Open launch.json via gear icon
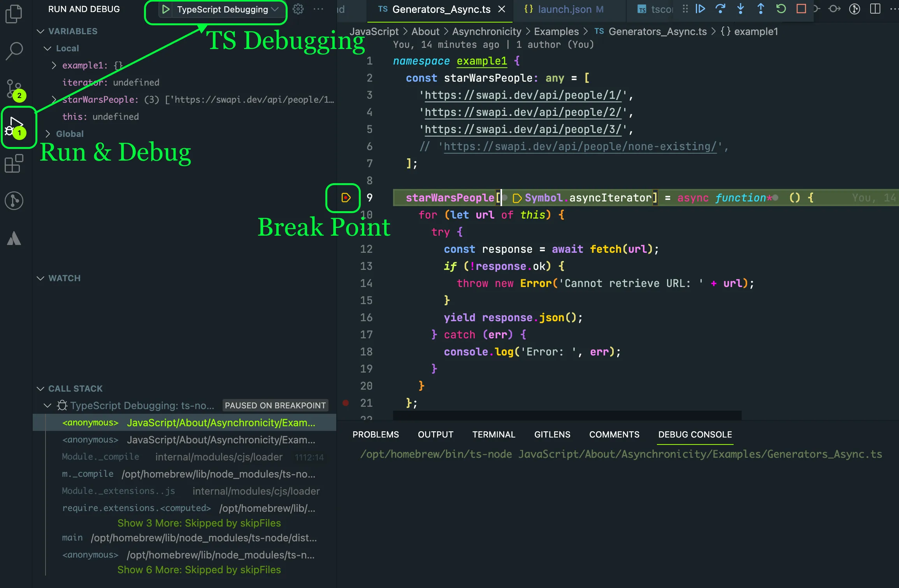This screenshot has width=899, height=588. 298,9
